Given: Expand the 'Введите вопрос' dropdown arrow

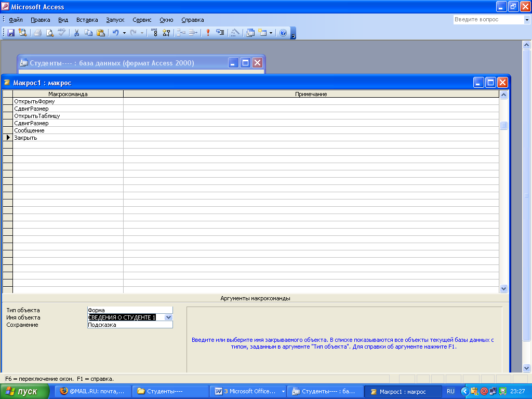Looking at the screenshot, I should (x=527, y=20).
